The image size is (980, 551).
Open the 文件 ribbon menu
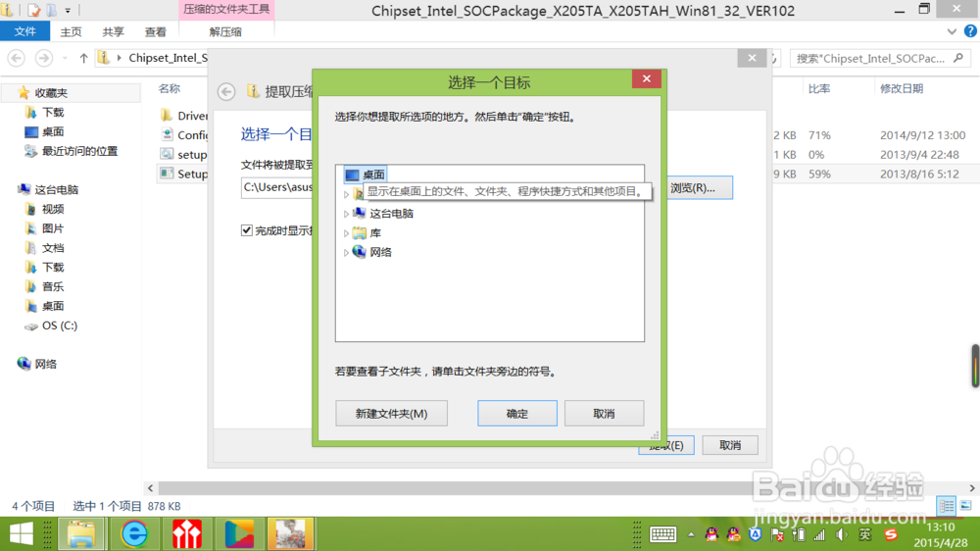(25, 31)
